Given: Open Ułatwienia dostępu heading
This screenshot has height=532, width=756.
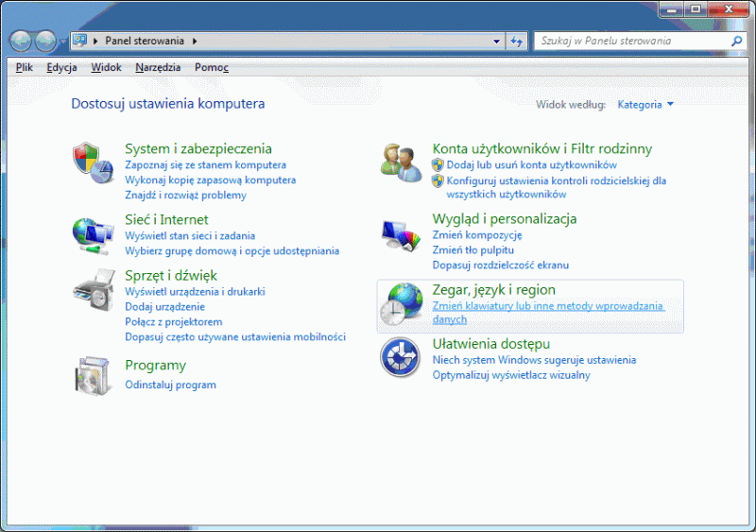Looking at the screenshot, I should [490, 344].
